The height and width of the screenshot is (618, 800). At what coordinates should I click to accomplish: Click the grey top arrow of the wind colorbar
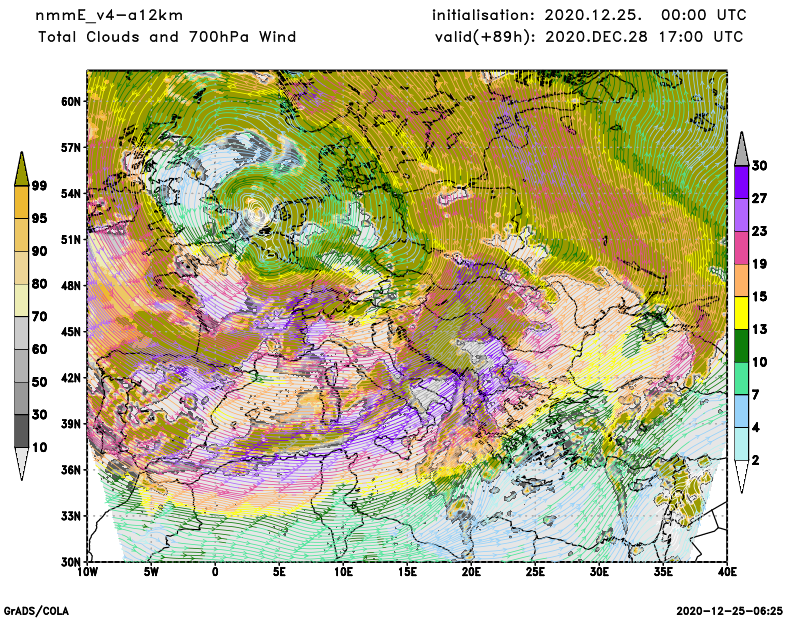point(741,148)
